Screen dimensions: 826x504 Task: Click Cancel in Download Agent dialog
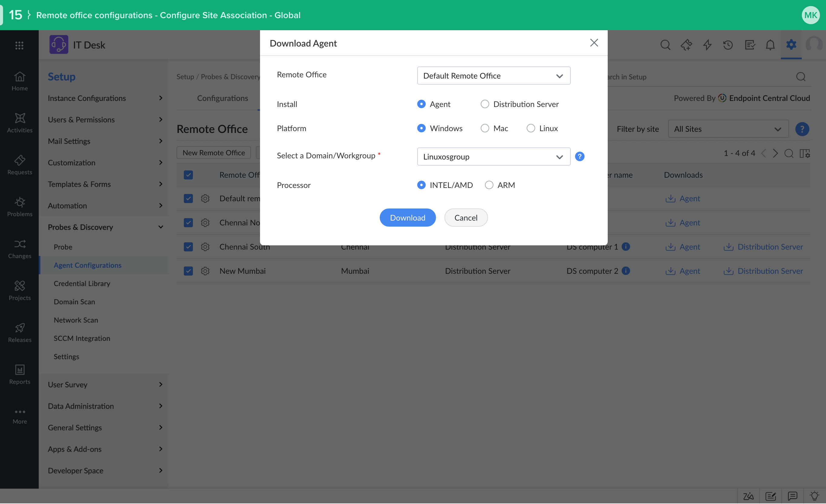[x=466, y=218]
